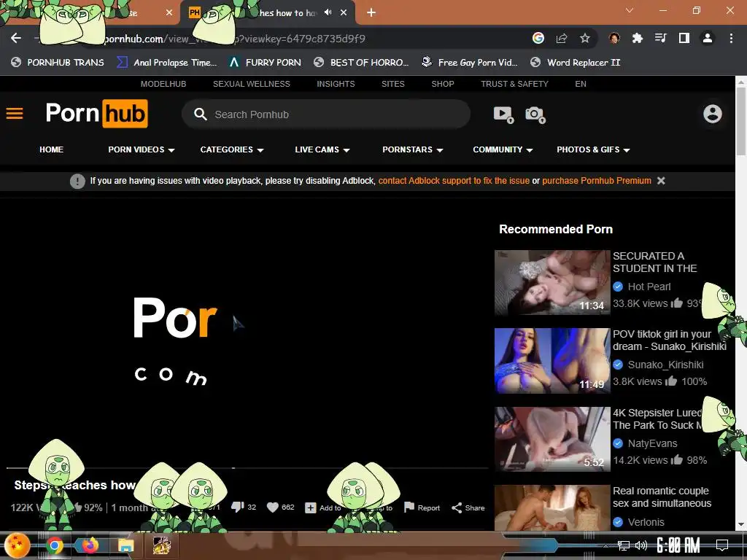Viewport: 747px width, 560px height.
Task: Open File Explorer from the taskbar
Action: 125,545
